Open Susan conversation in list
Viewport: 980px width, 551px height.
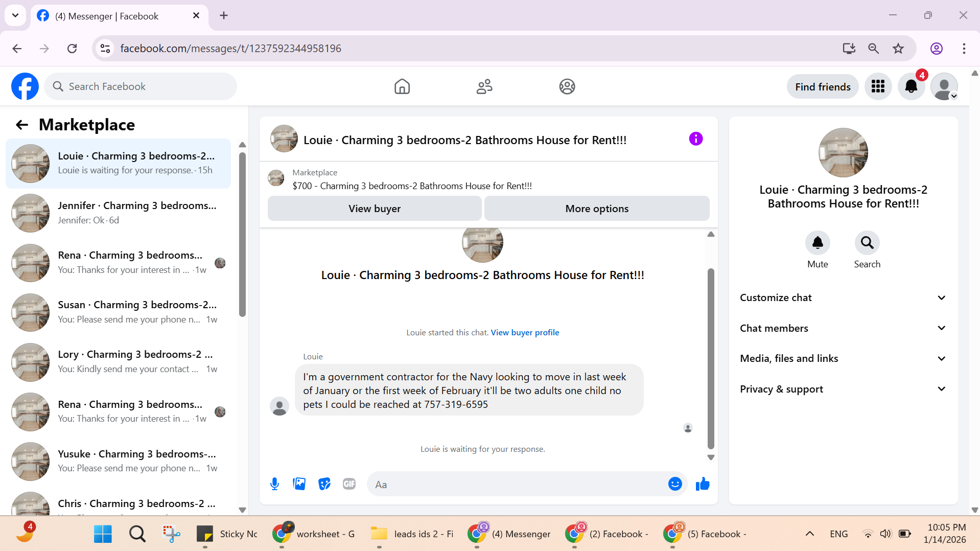pyautogui.click(x=118, y=312)
